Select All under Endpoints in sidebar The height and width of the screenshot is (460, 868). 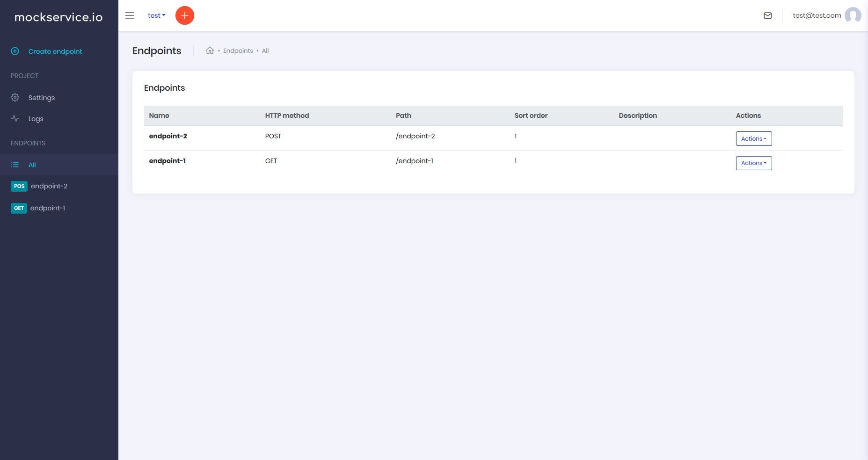pyautogui.click(x=31, y=165)
